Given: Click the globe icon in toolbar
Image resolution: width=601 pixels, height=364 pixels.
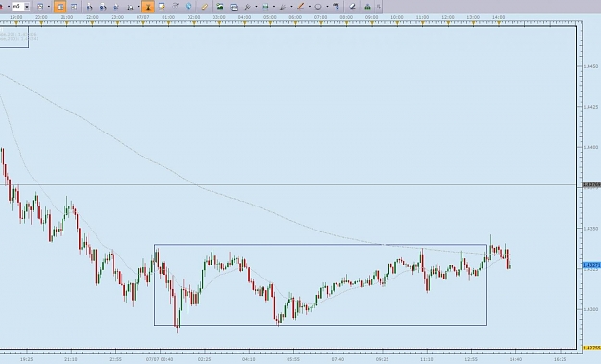Looking at the screenshot, I should click(188, 7).
